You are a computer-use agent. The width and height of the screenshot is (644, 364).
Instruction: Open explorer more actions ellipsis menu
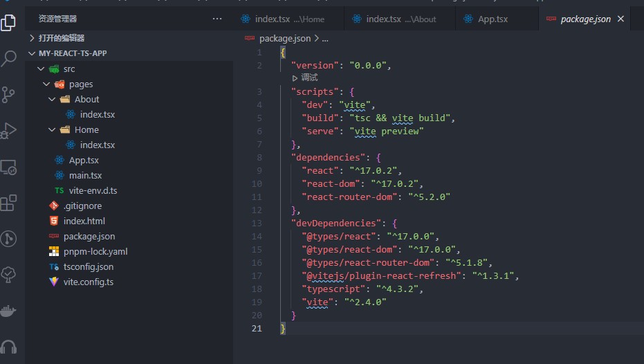click(217, 19)
